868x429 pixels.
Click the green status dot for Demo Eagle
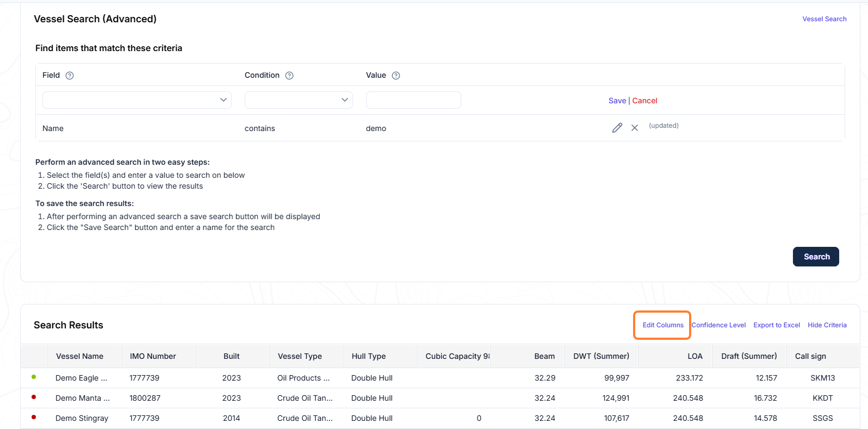[x=34, y=377]
